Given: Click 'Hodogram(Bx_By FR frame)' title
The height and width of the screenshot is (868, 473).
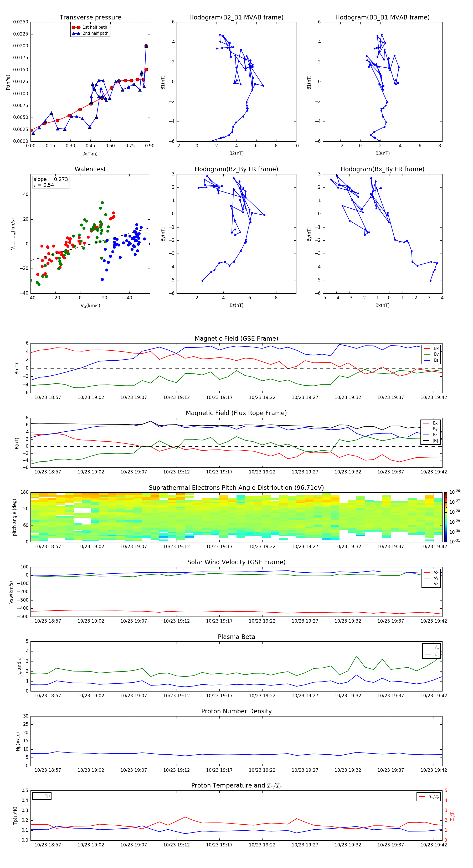Looking at the screenshot, I should (x=382, y=169).
